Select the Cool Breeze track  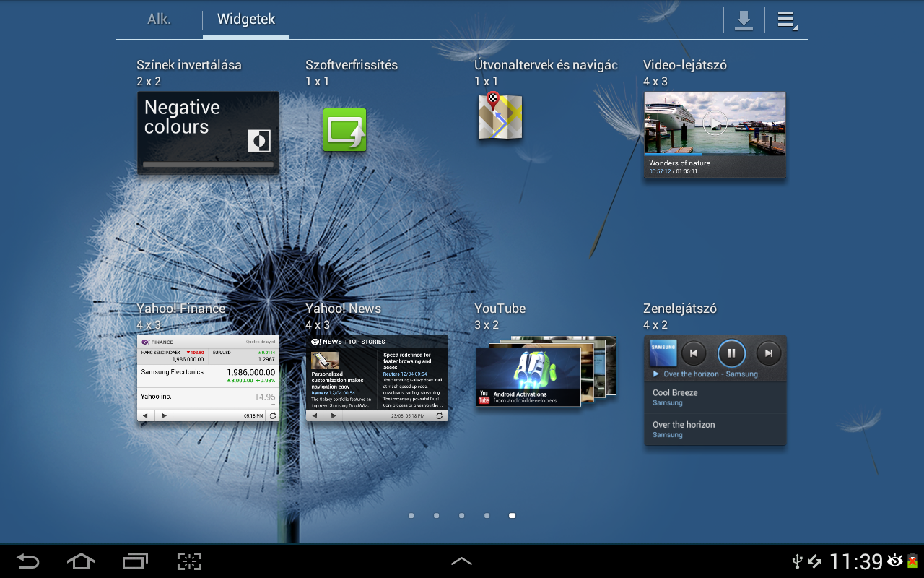[x=715, y=397]
